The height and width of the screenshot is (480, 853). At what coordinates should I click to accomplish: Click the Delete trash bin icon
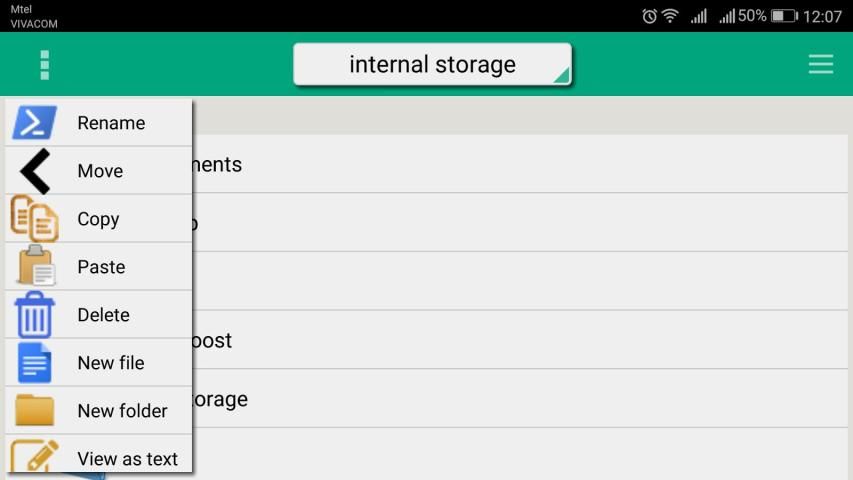pyautogui.click(x=35, y=314)
